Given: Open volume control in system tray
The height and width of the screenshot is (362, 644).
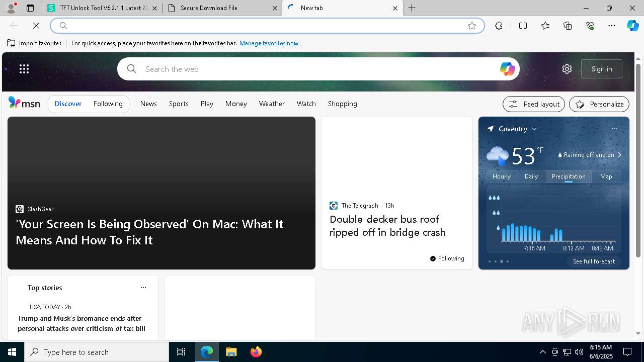Looking at the screenshot, I should pyautogui.click(x=579, y=352).
